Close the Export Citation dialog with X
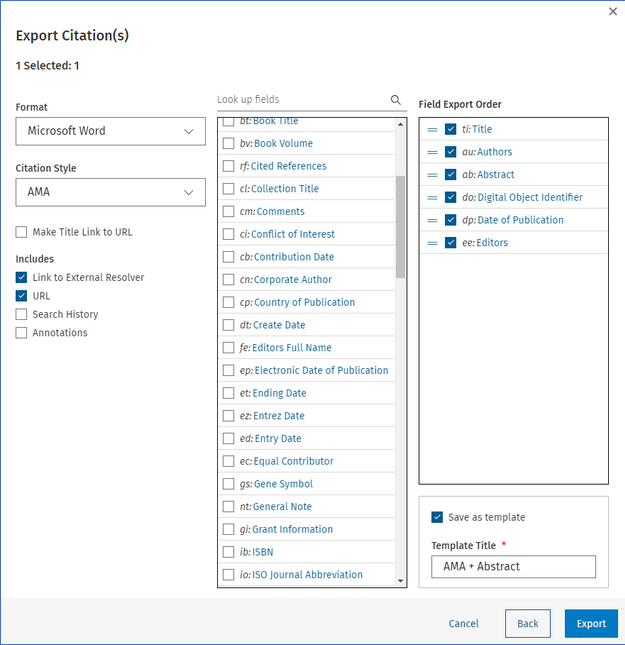625x645 pixels. (x=613, y=11)
